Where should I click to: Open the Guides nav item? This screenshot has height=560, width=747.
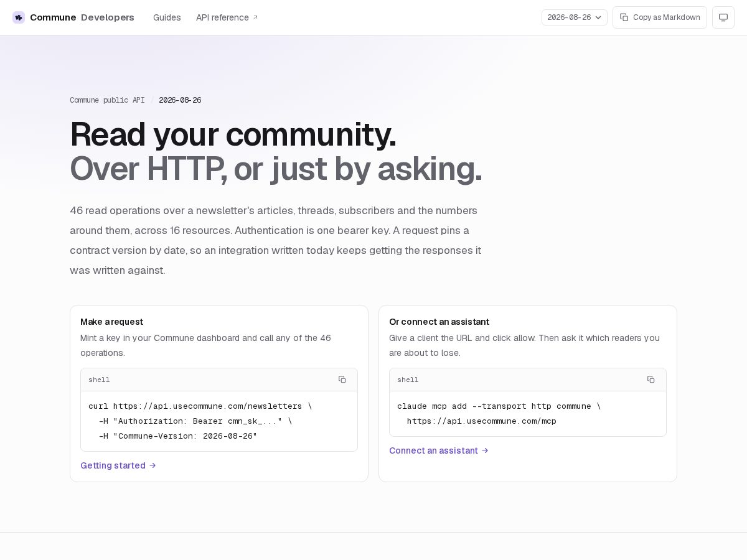tap(167, 17)
